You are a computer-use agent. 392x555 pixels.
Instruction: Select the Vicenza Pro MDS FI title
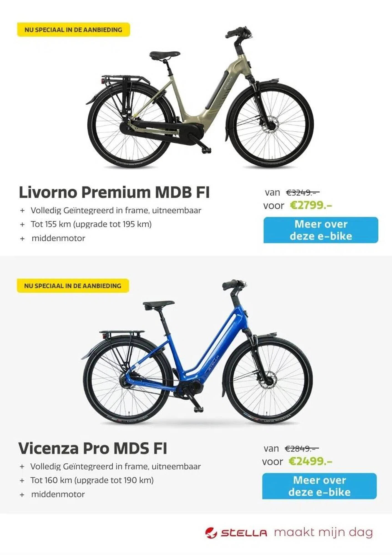pos(93,448)
